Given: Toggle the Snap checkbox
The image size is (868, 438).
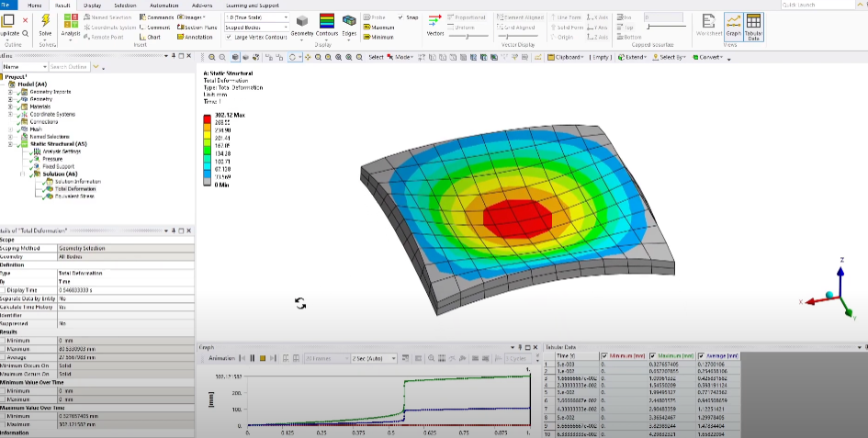Looking at the screenshot, I should (x=401, y=17).
